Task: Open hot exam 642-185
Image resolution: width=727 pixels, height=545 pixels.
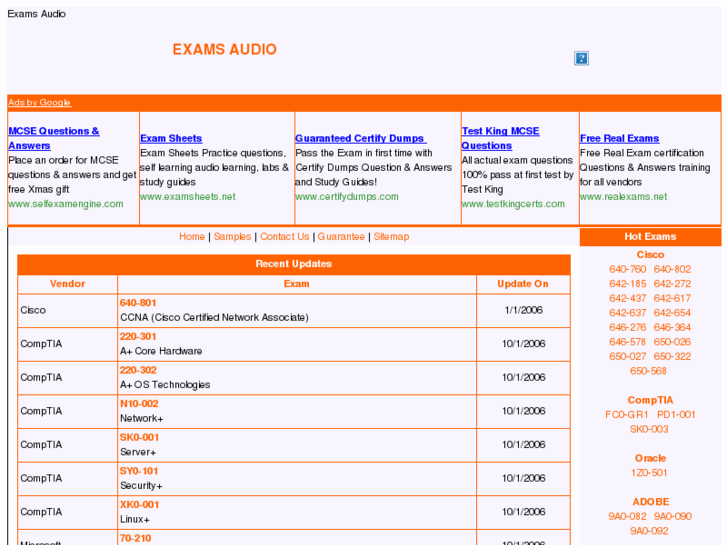Action: coord(628,284)
